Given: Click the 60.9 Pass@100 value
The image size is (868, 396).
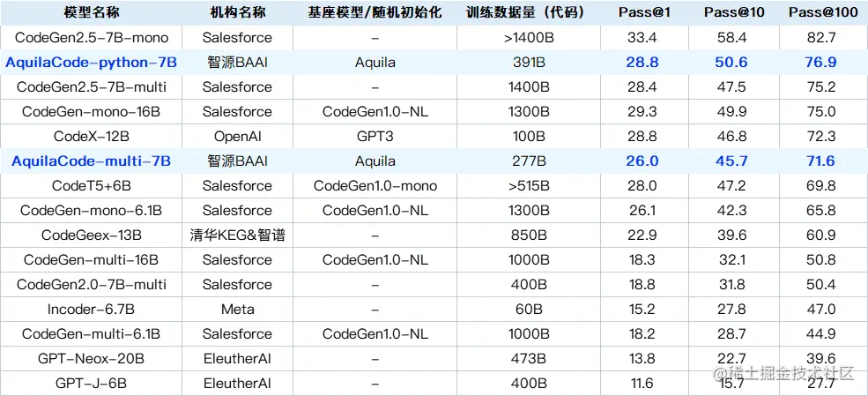Looking at the screenshot, I should (x=821, y=235).
